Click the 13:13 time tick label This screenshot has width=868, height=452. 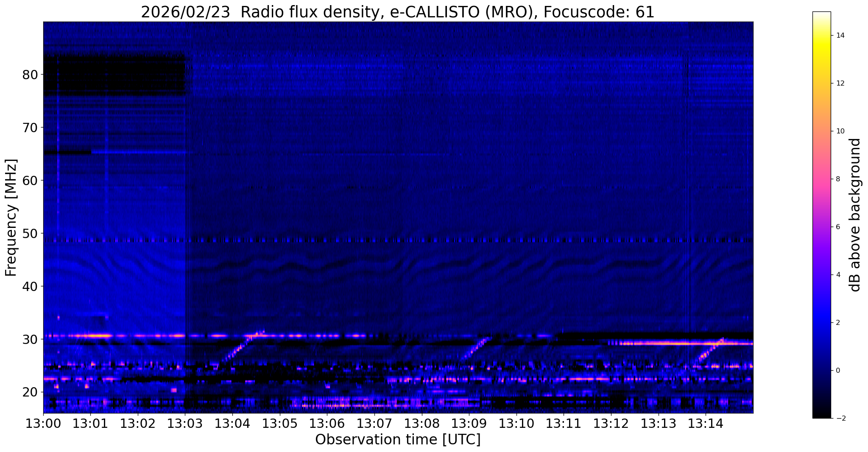pyautogui.click(x=659, y=424)
